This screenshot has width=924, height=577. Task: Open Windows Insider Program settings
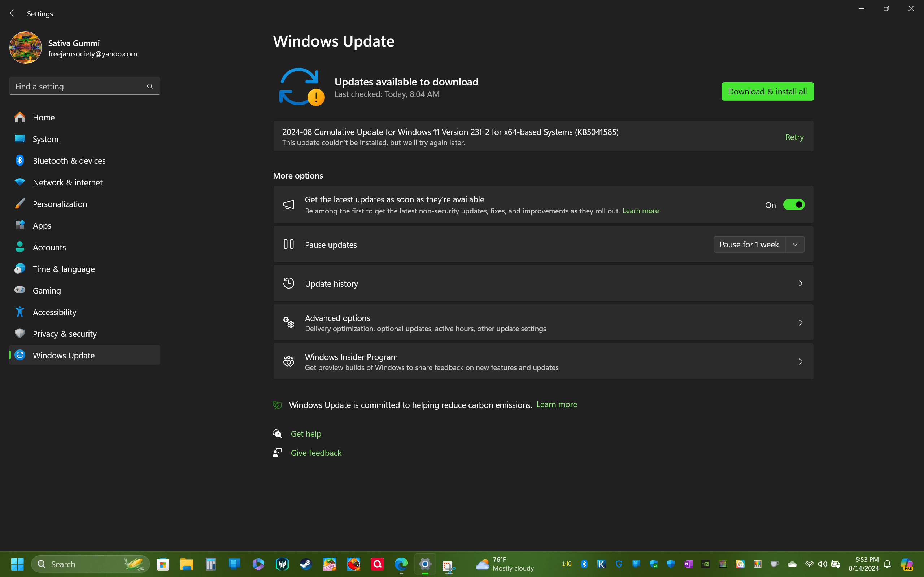click(x=543, y=361)
